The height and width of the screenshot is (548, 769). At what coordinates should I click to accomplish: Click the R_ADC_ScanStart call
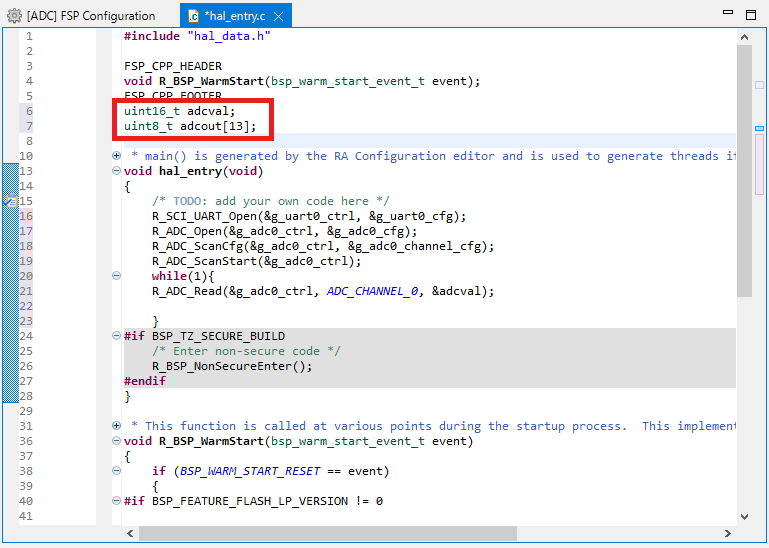(x=256, y=261)
